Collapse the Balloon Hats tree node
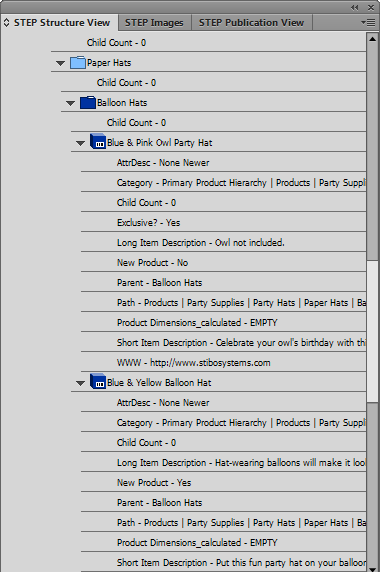Viewport: 380px width, 572px height. coord(70,103)
